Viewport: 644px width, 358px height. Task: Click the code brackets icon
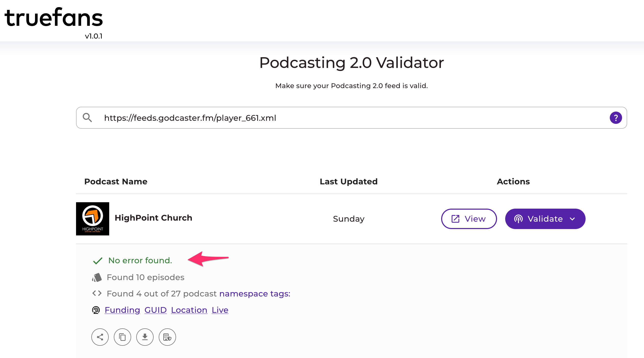(x=97, y=293)
